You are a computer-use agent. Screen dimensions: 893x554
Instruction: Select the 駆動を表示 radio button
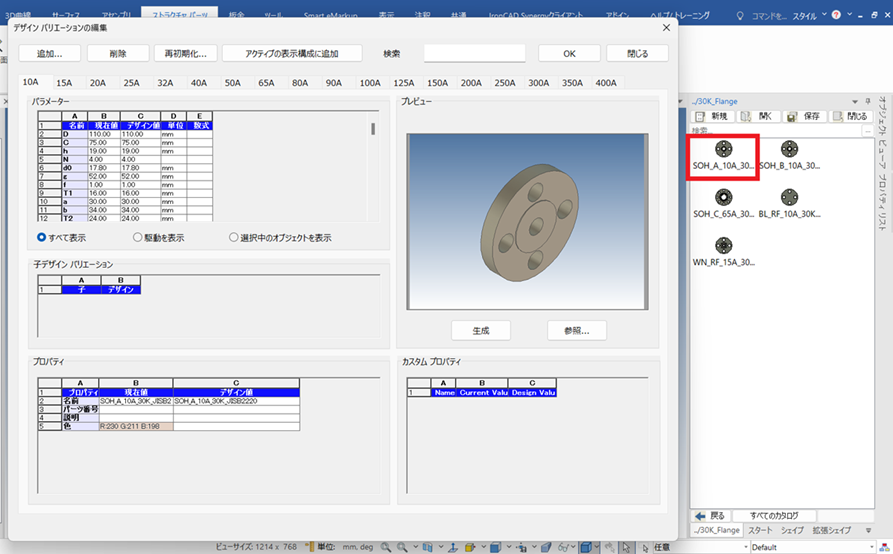(138, 238)
